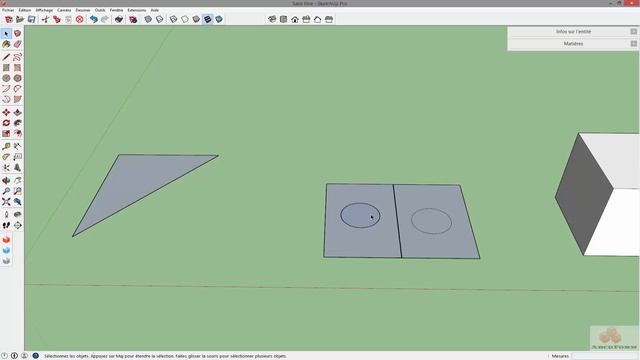
Task: Switch to Shaded face style
Action: [196, 19]
